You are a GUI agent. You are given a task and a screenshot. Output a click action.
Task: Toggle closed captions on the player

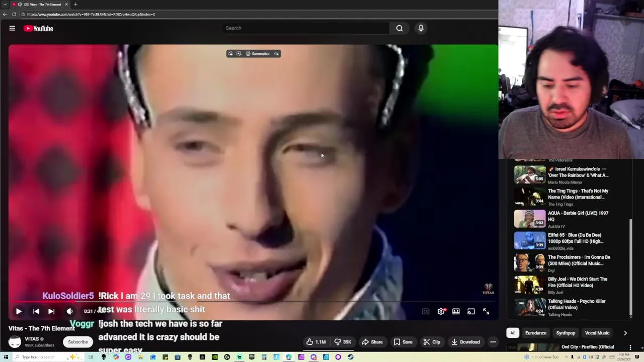click(426, 312)
